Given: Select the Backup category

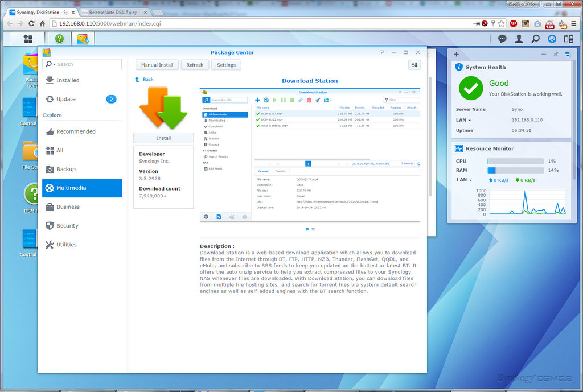Looking at the screenshot, I should click(82, 169).
